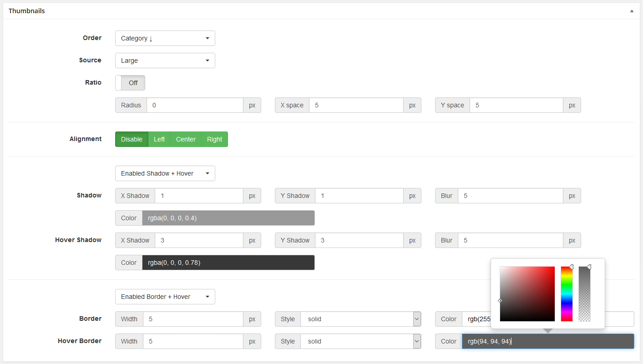Set alignment to Right

(214, 139)
